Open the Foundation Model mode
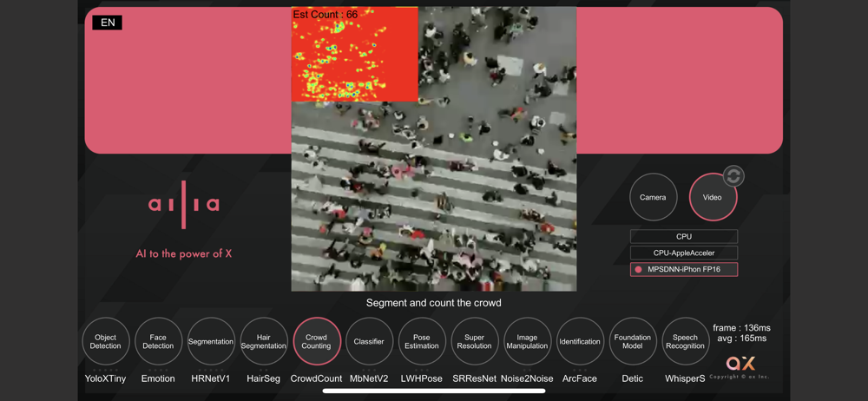 [633, 341]
